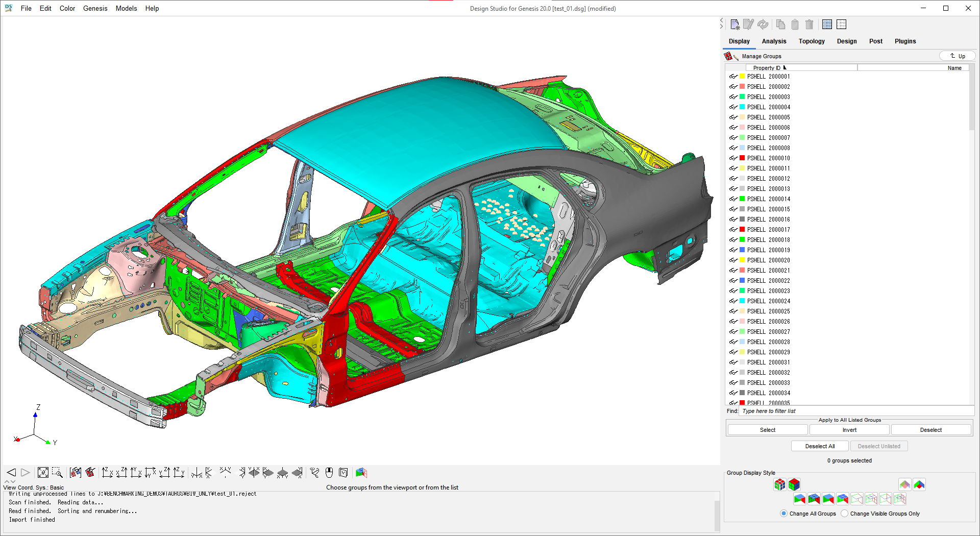
Task: Click the mouse settings icon
Action: (x=329, y=473)
